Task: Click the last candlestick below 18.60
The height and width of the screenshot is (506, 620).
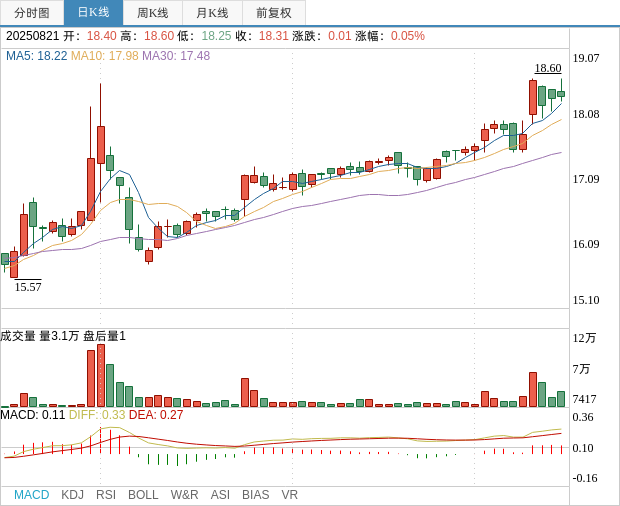Action: [561, 91]
